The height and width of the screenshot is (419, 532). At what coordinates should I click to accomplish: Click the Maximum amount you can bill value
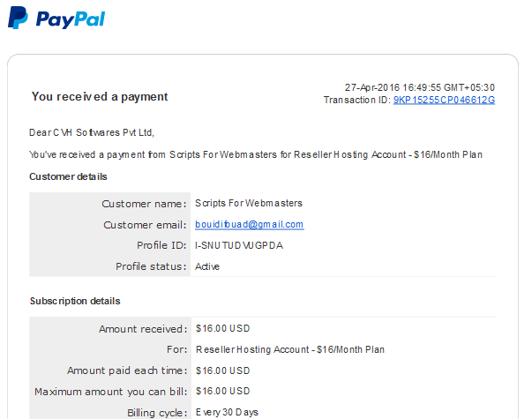pyautogui.click(x=223, y=391)
